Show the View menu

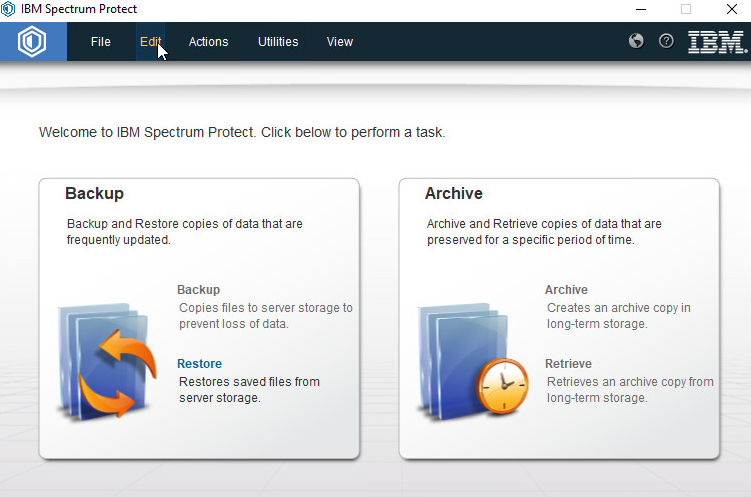[340, 42]
